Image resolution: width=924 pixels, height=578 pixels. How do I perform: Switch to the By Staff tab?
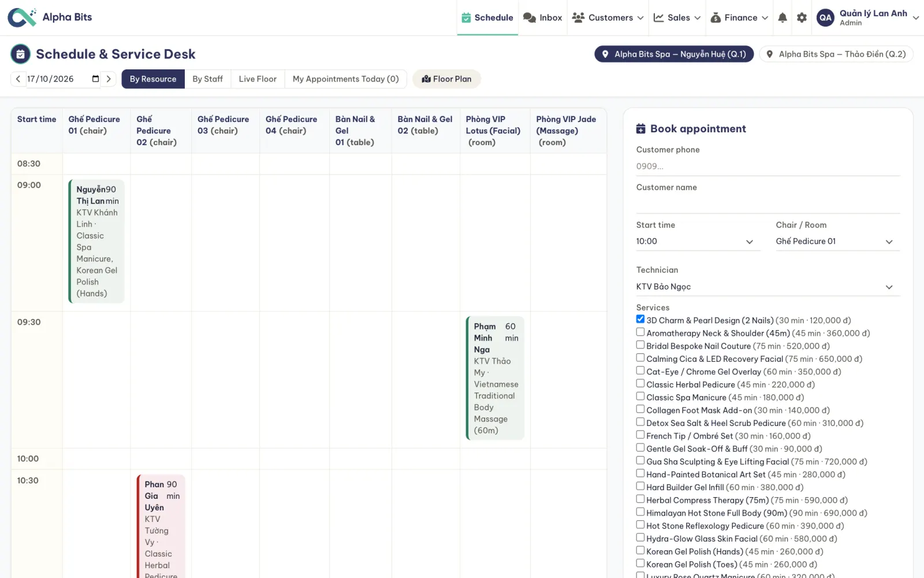[207, 79]
